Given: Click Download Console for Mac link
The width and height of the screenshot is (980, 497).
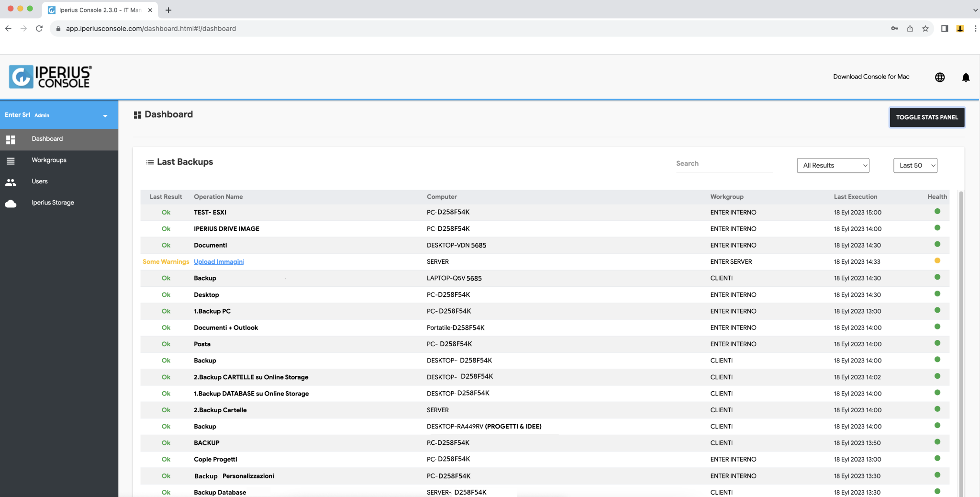Looking at the screenshot, I should coord(871,77).
